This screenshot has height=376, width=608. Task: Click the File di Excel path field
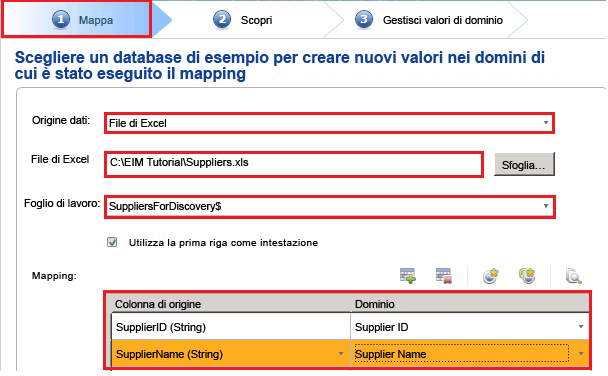click(x=294, y=164)
